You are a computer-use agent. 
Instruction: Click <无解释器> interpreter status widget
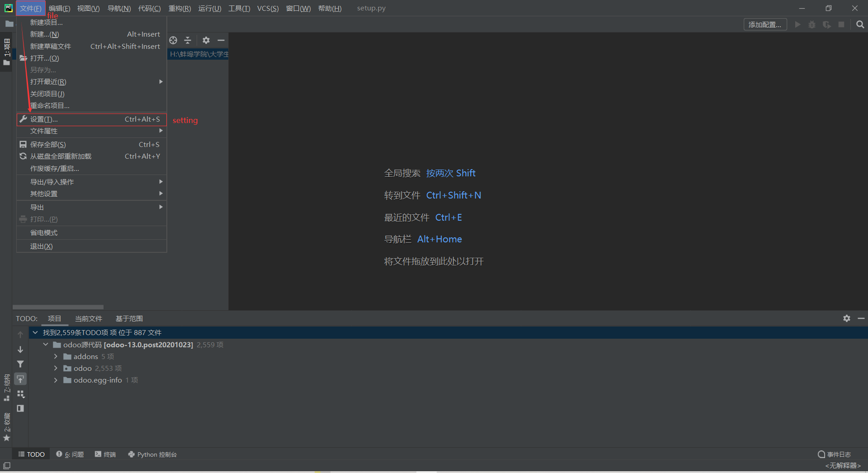[843, 465]
